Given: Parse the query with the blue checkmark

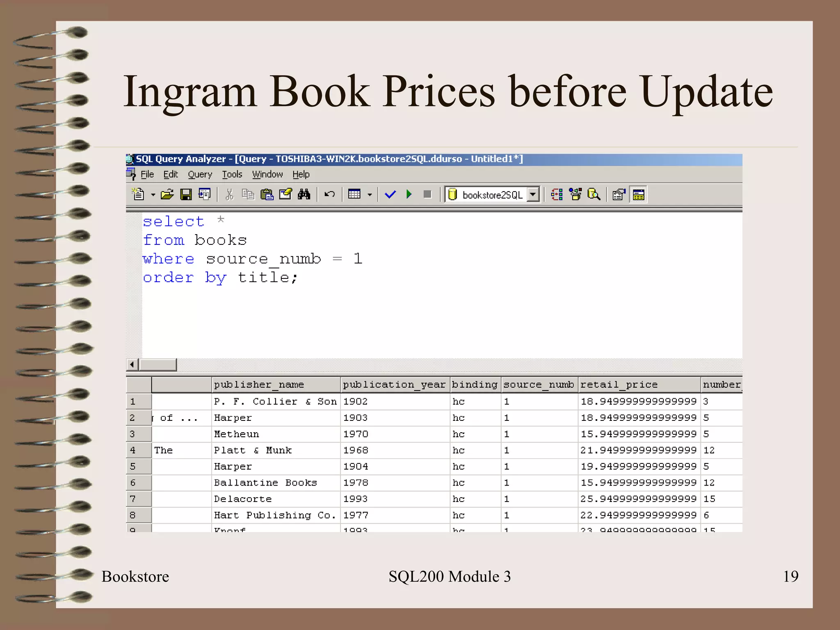Looking at the screenshot, I should (390, 194).
